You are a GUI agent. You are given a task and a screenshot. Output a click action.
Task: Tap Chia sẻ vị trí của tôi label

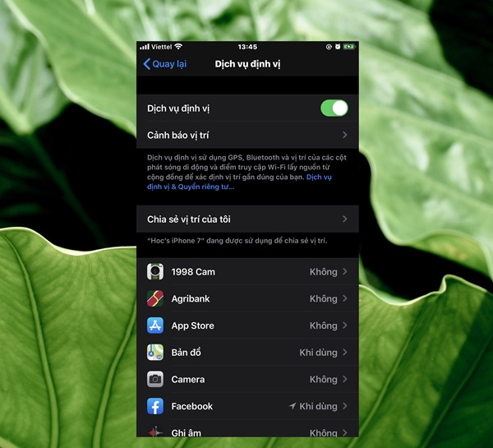pos(189,219)
